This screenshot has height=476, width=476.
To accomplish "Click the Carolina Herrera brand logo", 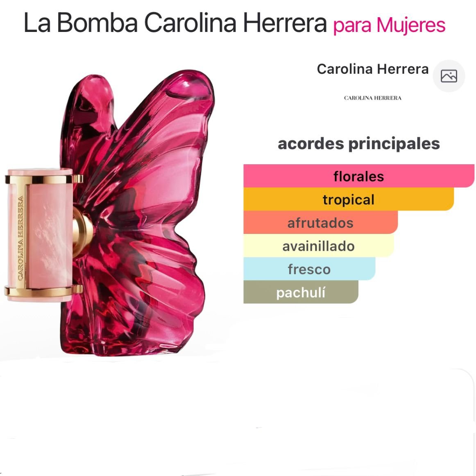I will [x=372, y=98].
